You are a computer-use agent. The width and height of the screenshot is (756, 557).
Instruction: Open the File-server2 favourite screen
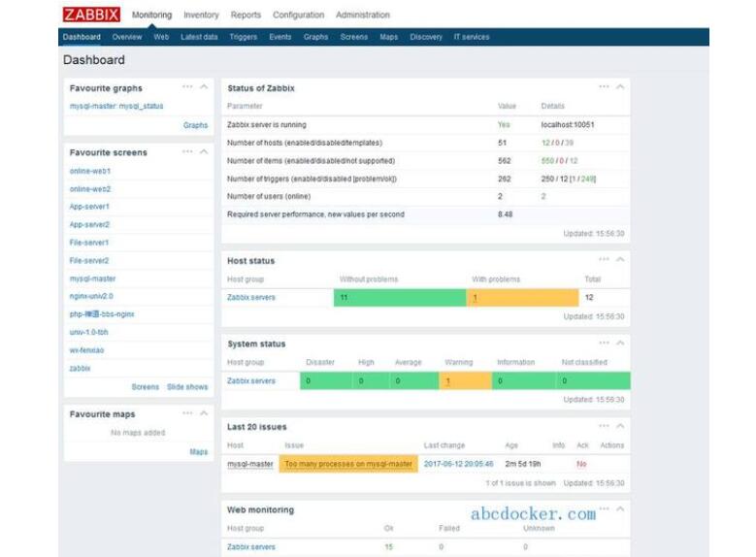point(88,261)
